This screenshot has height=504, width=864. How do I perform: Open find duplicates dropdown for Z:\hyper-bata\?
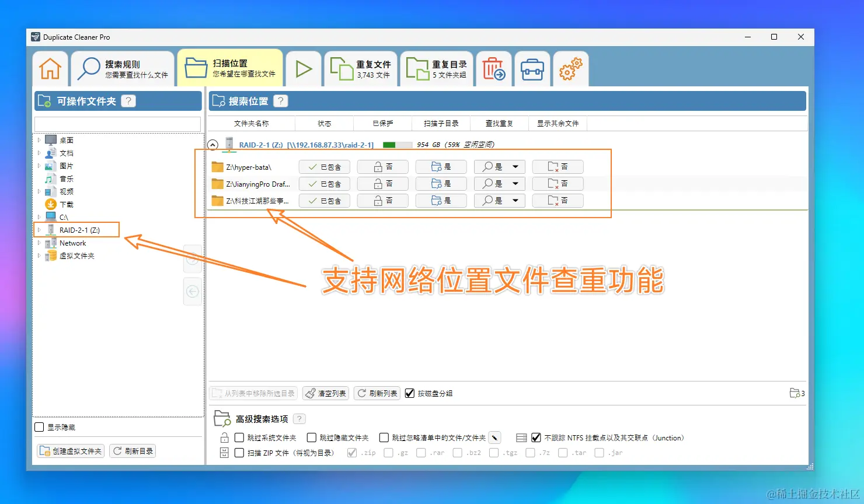click(515, 167)
